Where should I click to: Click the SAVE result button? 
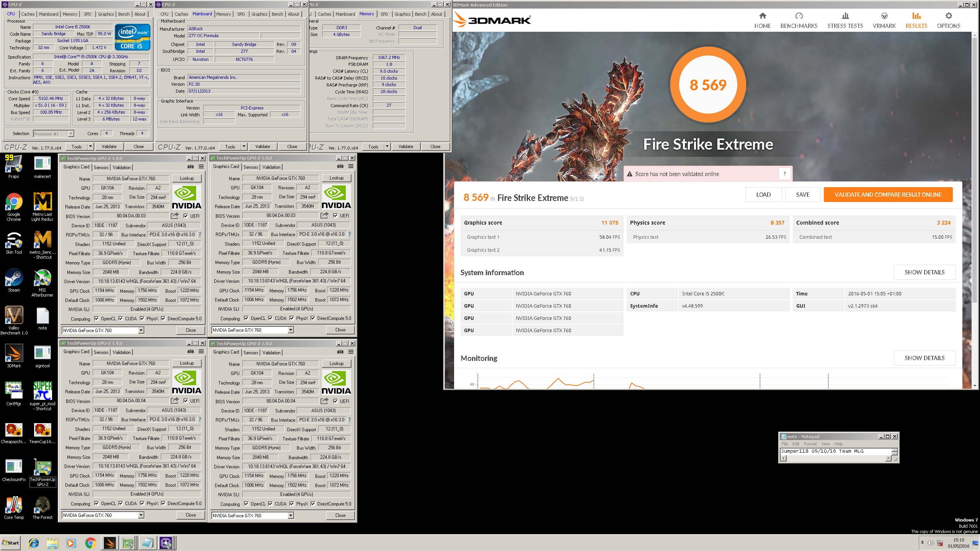tap(803, 195)
